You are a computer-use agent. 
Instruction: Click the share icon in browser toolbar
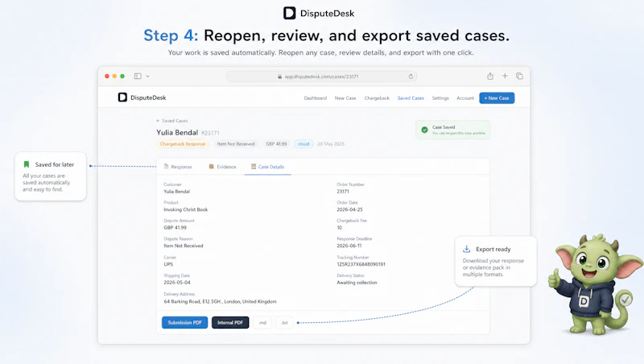490,76
